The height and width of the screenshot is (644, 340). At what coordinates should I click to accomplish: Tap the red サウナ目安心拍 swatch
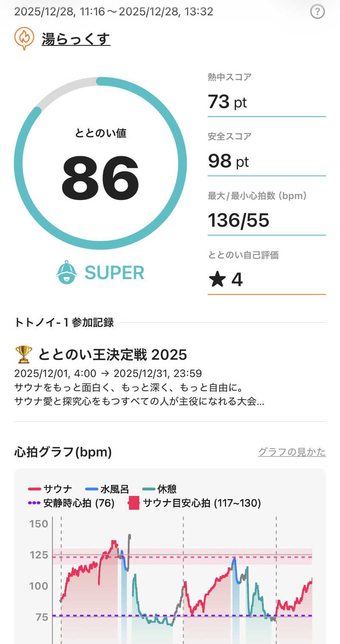click(x=134, y=503)
